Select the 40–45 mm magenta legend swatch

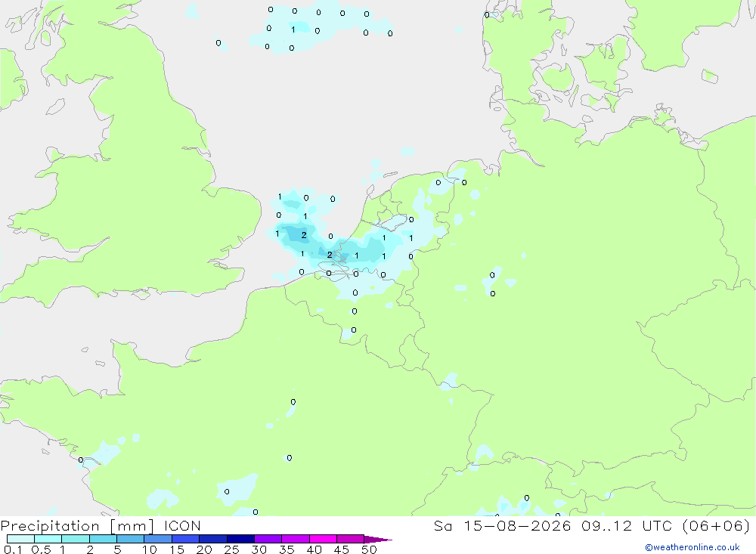tap(323, 539)
